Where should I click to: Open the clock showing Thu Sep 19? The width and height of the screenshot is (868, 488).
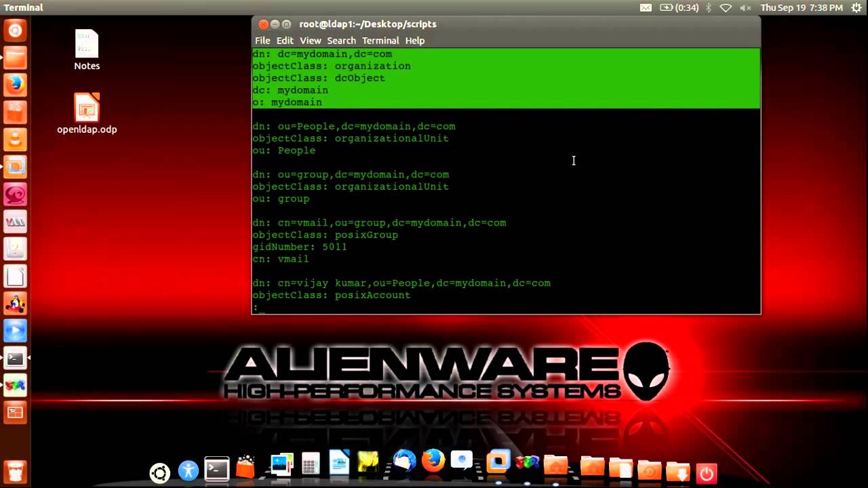(x=802, y=7)
